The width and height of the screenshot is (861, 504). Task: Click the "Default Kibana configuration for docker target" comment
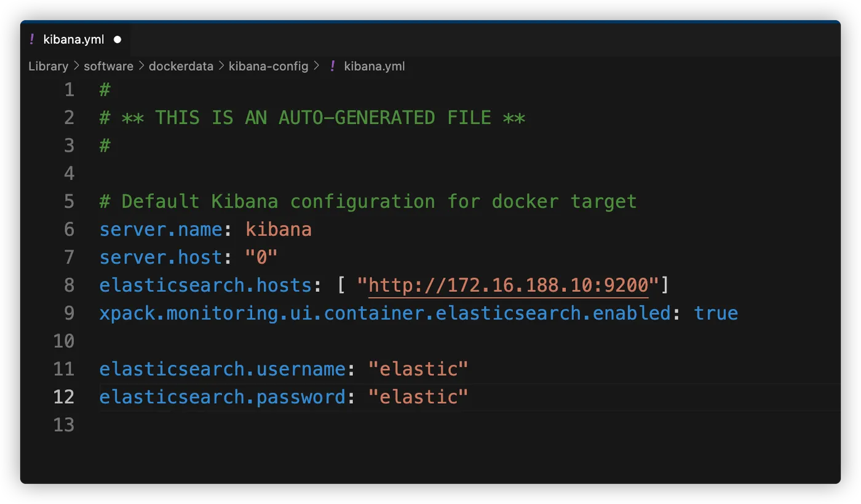pos(368,201)
